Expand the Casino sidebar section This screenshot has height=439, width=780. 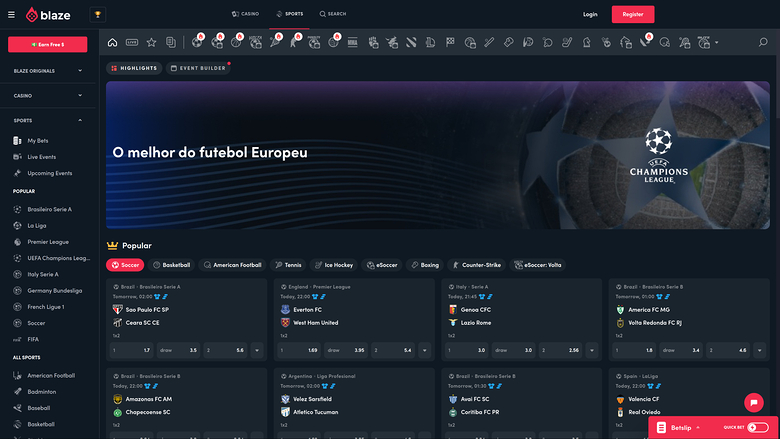(48, 95)
